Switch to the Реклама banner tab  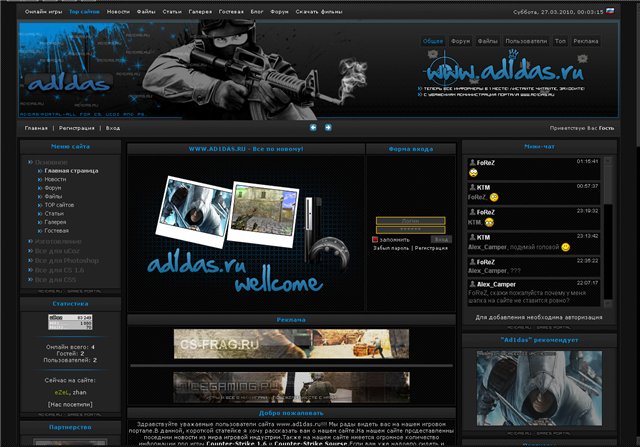586,41
